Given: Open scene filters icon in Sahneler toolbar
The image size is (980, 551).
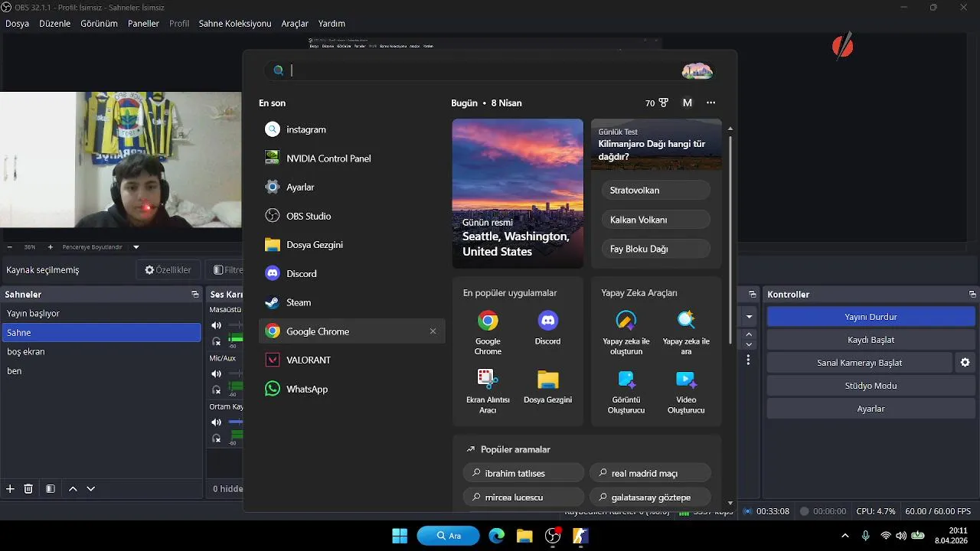Looking at the screenshot, I should click(51, 488).
